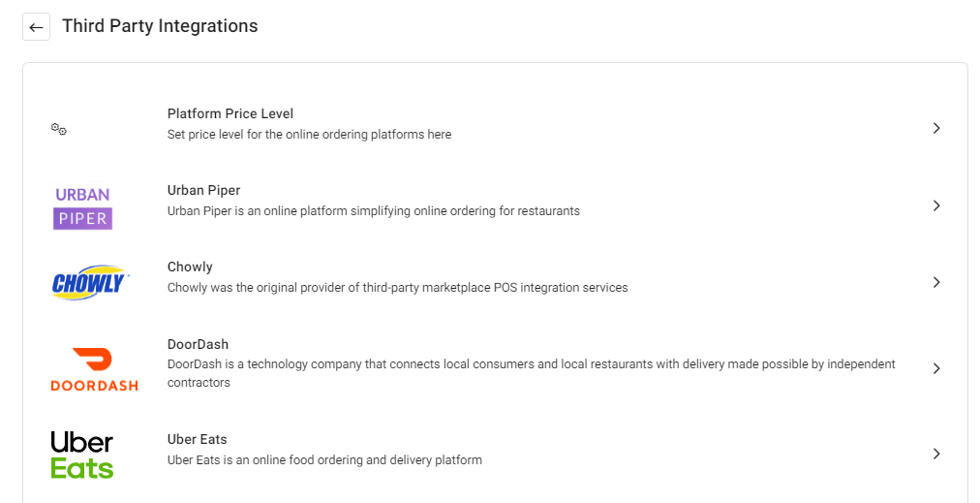Open Urban Piper via right chevron
980x503 pixels.
point(936,205)
